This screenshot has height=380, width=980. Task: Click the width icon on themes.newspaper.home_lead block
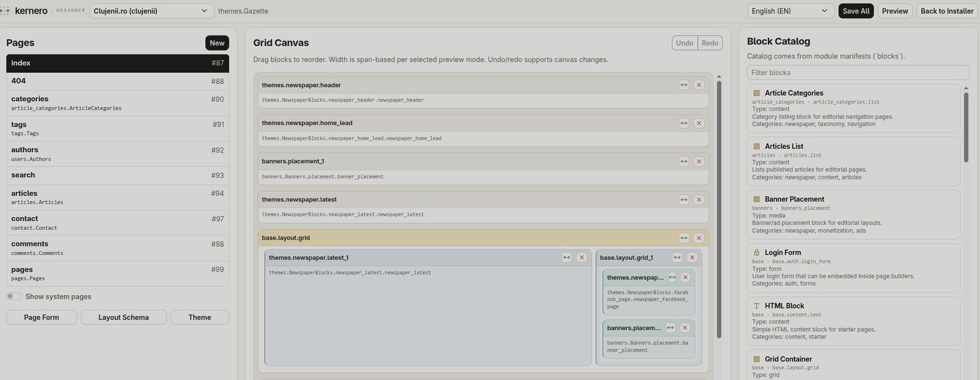coord(684,123)
